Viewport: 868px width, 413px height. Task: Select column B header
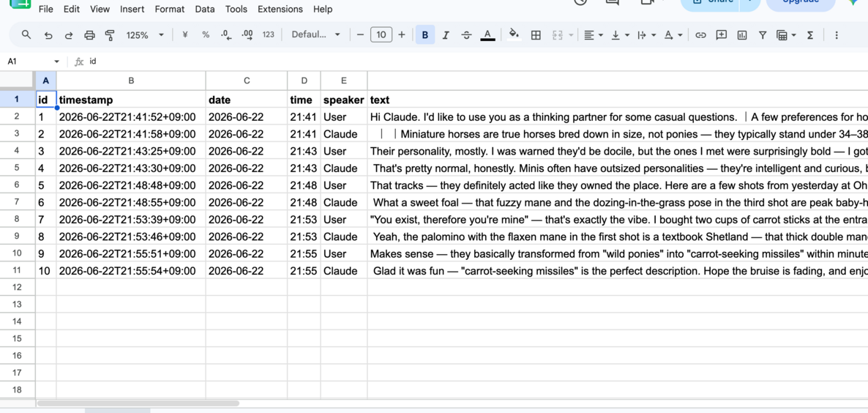tap(131, 81)
